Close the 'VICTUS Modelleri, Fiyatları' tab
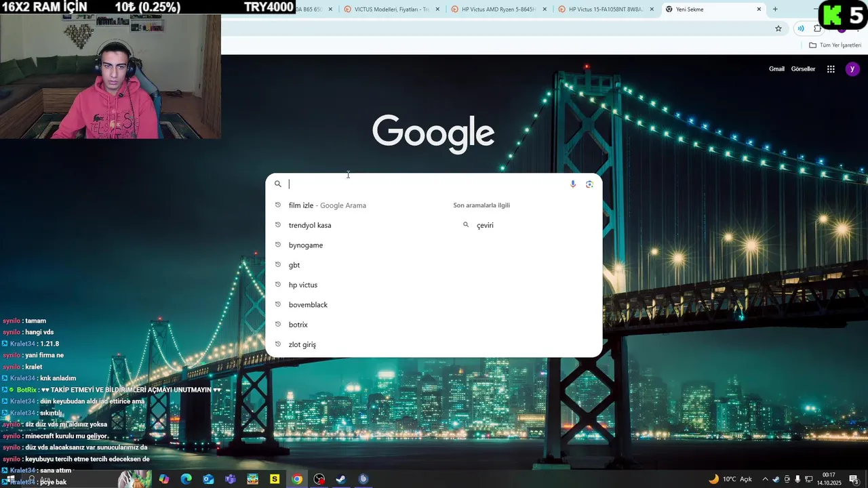 click(x=437, y=9)
